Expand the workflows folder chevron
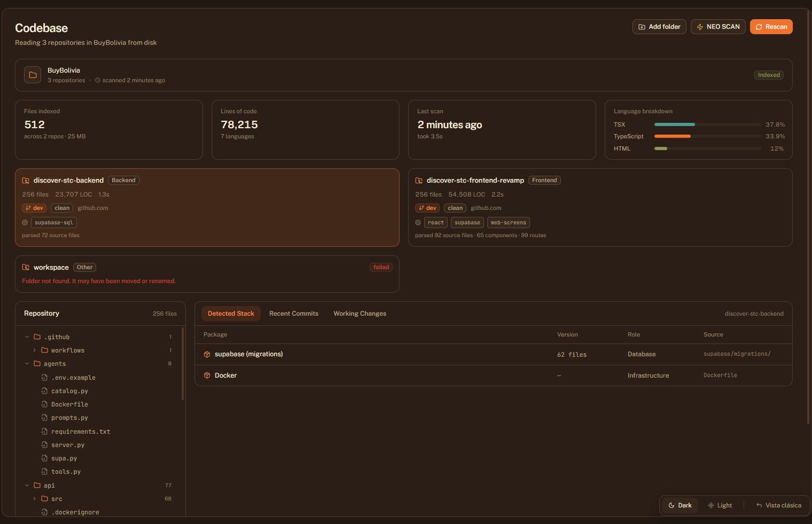Image resolution: width=812 pixels, height=524 pixels. tap(34, 350)
